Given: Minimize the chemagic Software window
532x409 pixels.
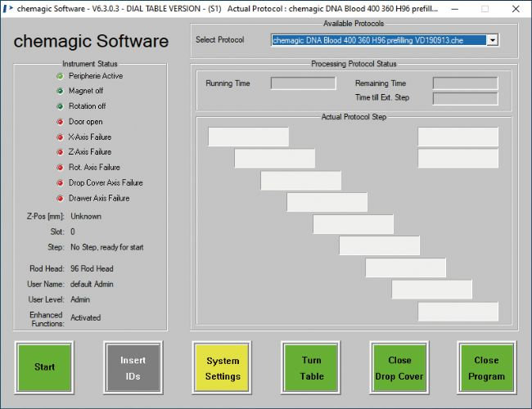Looking at the screenshot, I should pyautogui.click(x=455, y=9).
